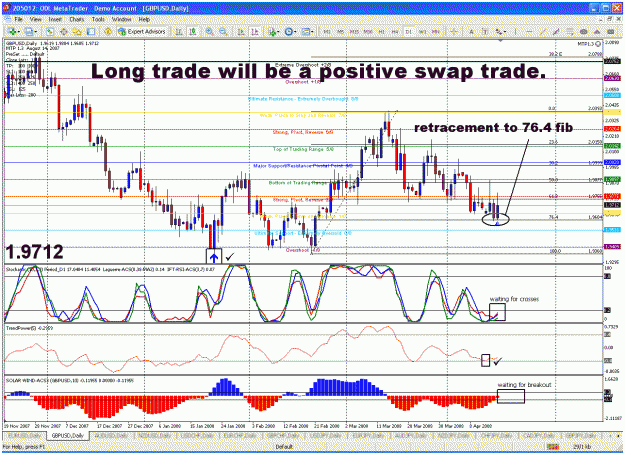
Task: Switch to the EURUSD,Daily chart tab
Action: (25, 436)
